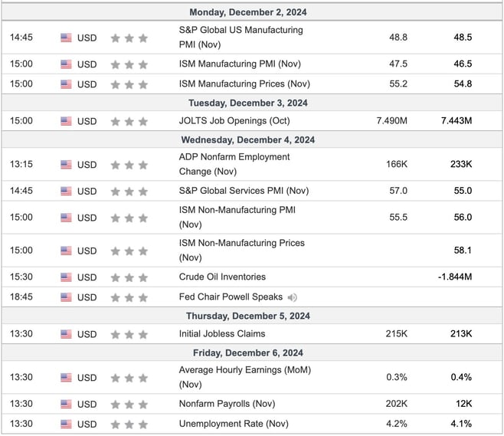Click the 4.2% forecast for Unemployment Rate
The width and height of the screenshot is (504, 436).
[397, 424]
